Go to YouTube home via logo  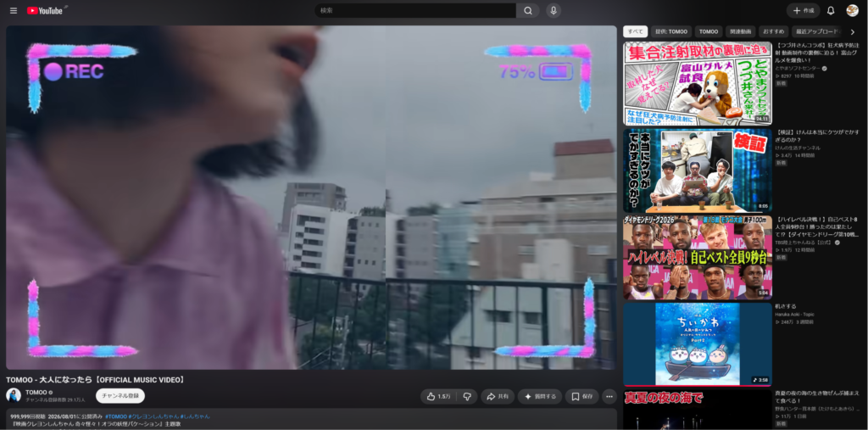(44, 10)
